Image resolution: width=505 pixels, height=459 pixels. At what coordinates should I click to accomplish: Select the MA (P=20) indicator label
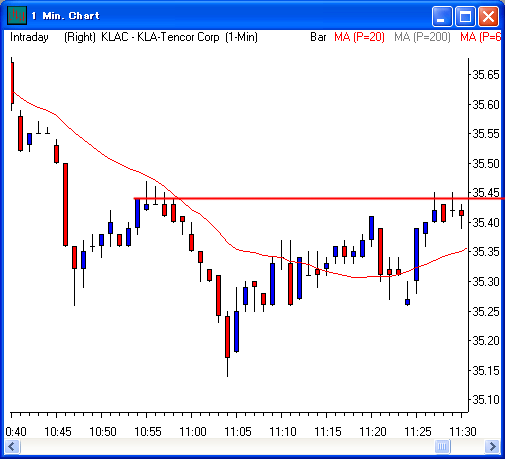(x=359, y=37)
